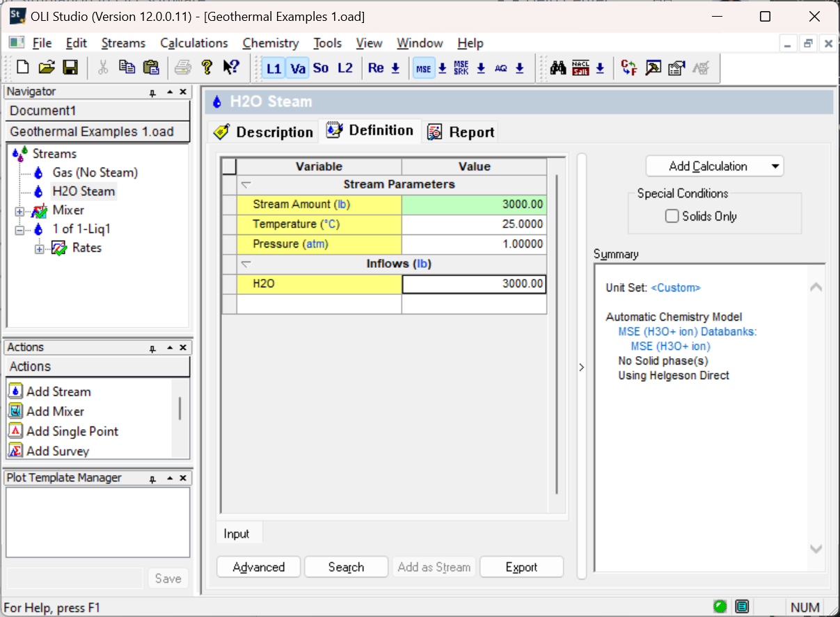Open the Calculations menu
Viewport: 840px width, 617px height.
[194, 43]
